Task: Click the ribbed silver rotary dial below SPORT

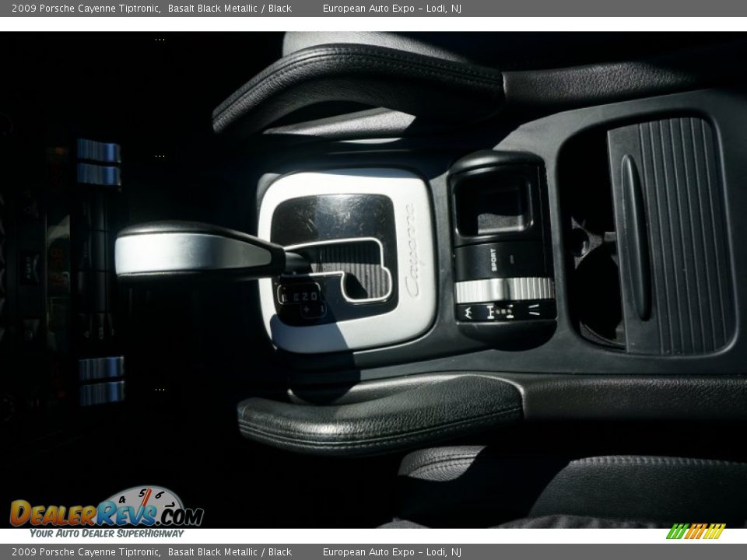Action: click(503, 289)
